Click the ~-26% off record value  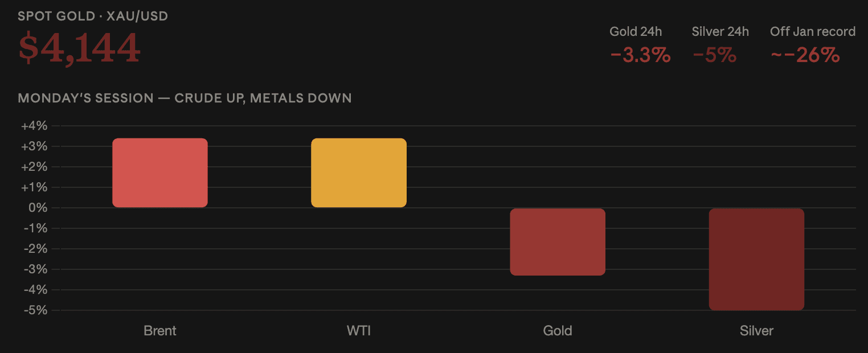click(x=805, y=55)
